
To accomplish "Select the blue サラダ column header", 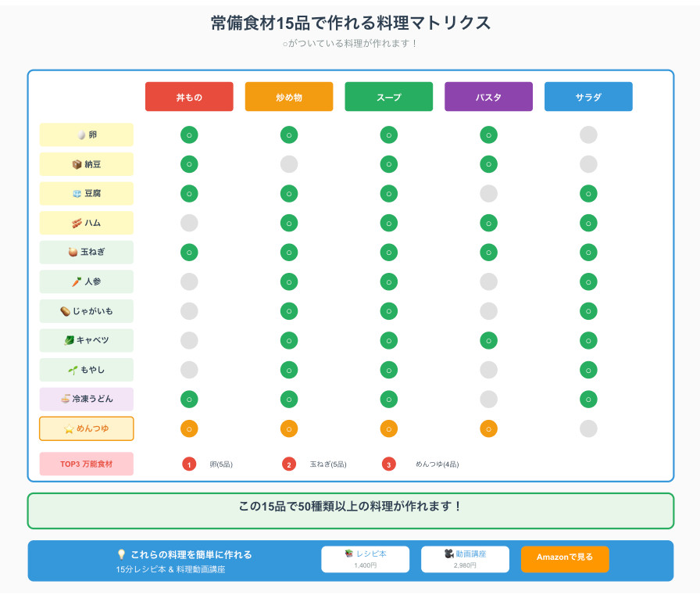I will (588, 97).
